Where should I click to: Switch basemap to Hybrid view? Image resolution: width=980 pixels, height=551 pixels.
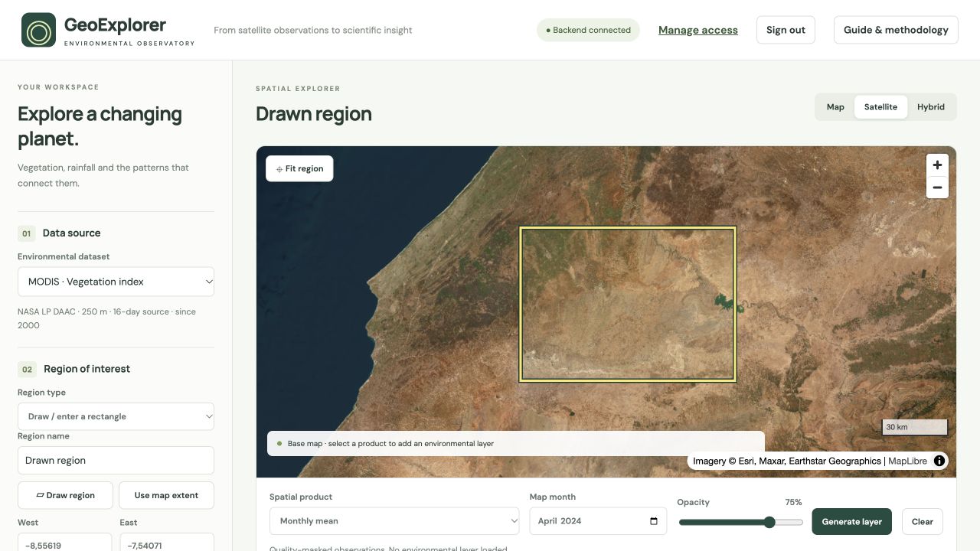(931, 107)
